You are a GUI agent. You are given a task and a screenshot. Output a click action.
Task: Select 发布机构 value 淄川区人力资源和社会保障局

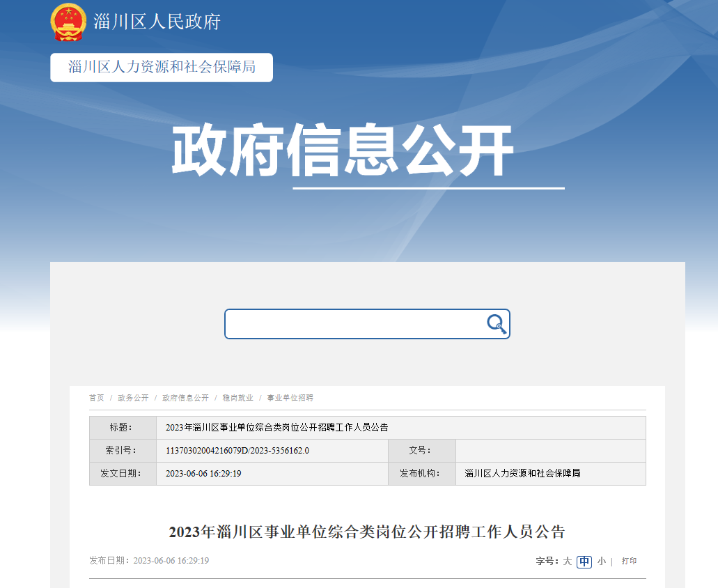pyautogui.click(x=522, y=474)
